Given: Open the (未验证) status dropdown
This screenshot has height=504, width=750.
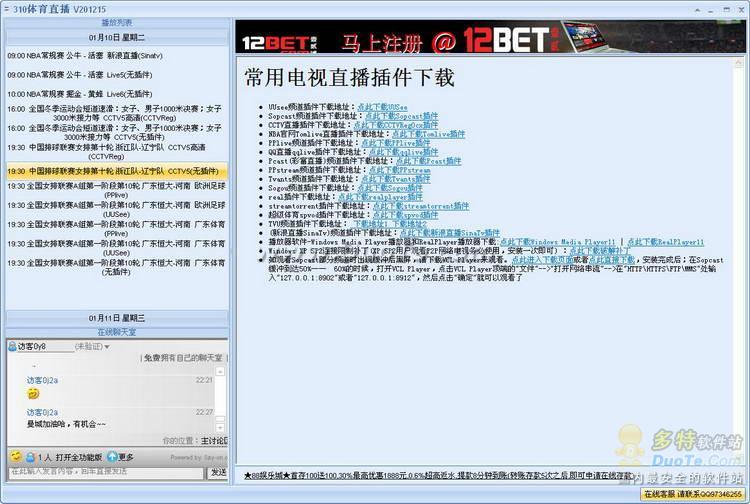Looking at the screenshot, I should (92, 346).
